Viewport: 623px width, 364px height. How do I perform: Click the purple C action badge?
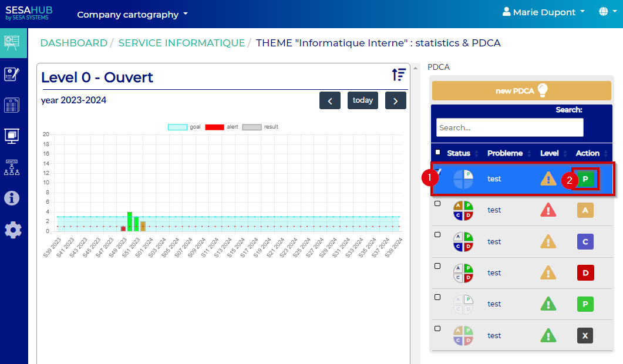click(585, 241)
